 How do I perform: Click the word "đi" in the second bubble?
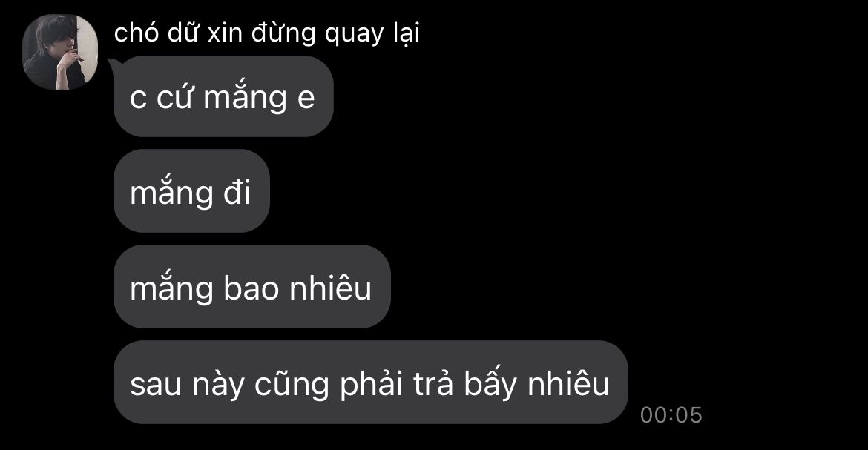click(x=237, y=193)
